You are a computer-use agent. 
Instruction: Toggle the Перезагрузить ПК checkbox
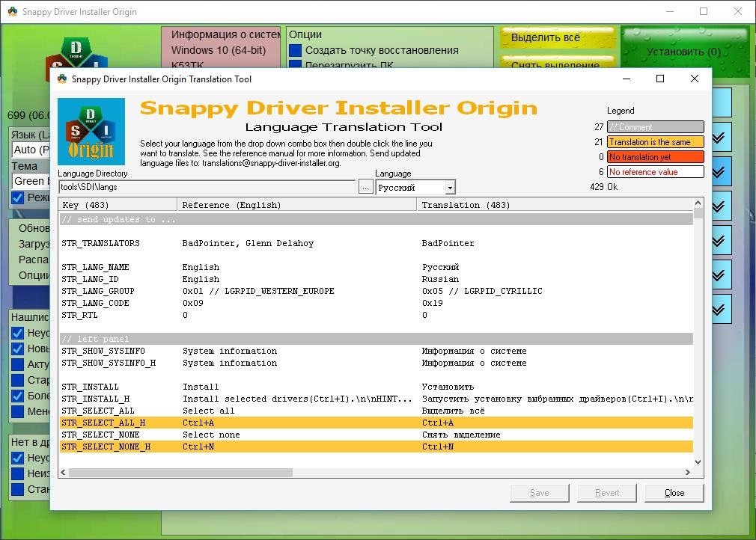point(296,66)
